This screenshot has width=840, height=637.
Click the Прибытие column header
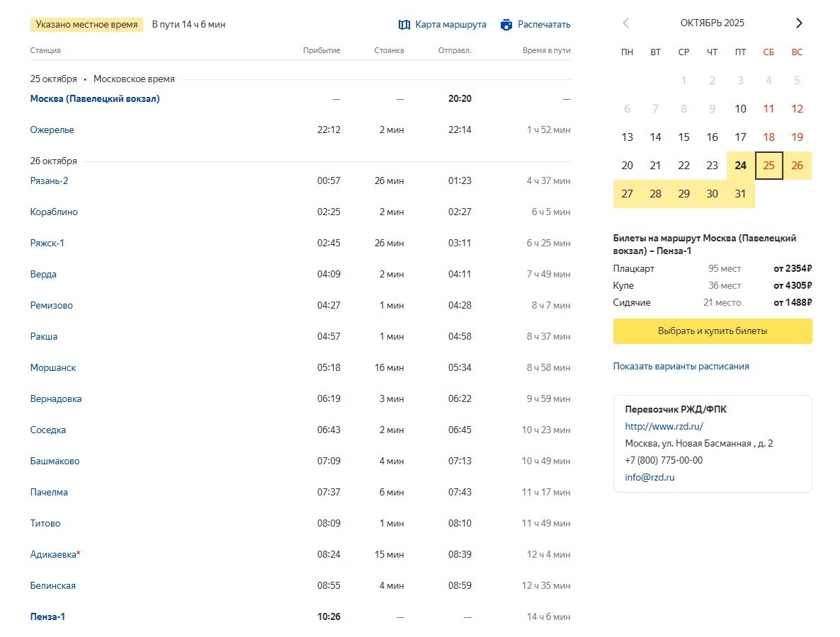322,50
